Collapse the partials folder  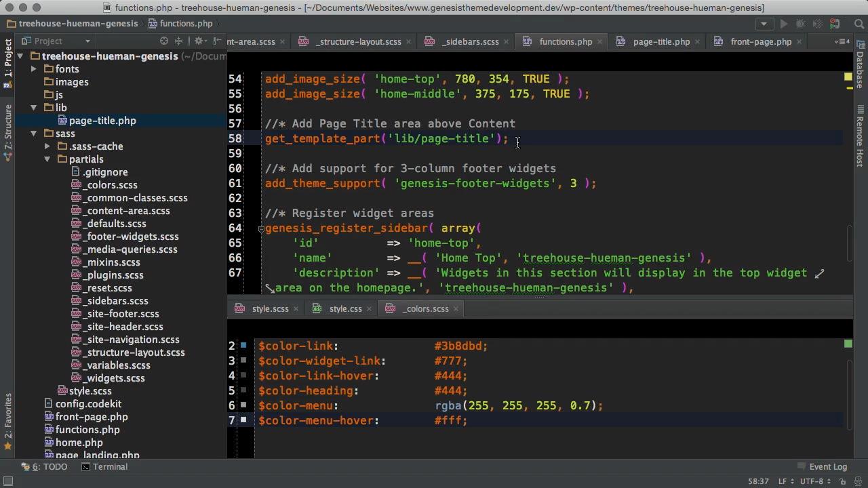[x=47, y=159]
